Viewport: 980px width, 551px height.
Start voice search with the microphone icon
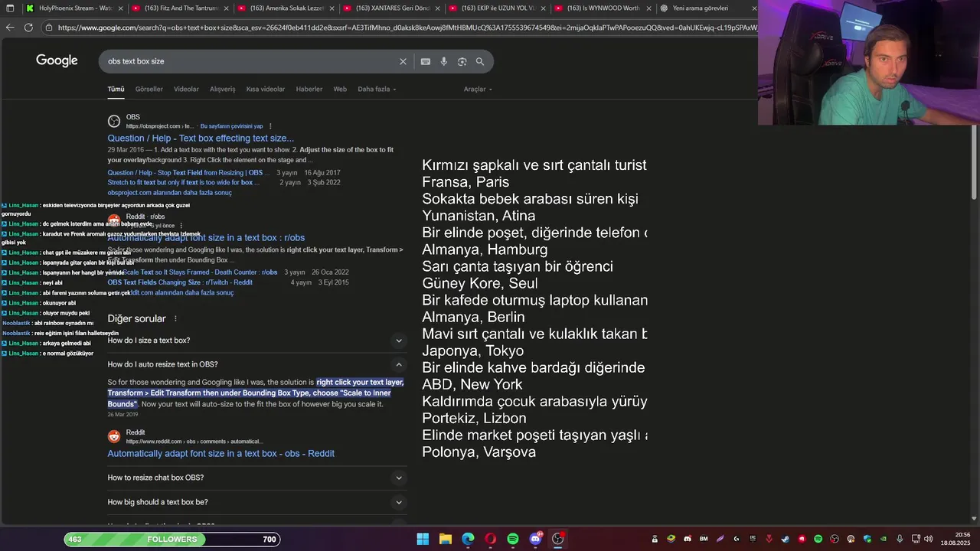tap(444, 61)
